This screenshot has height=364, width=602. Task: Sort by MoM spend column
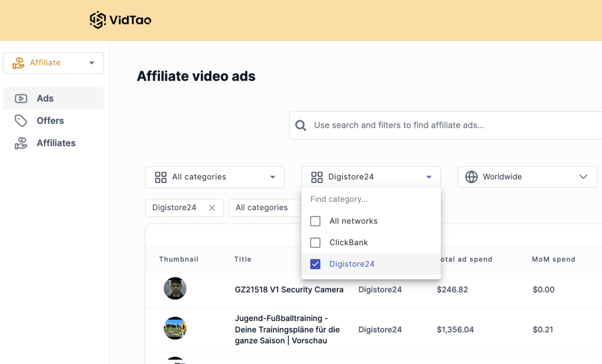tap(554, 259)
